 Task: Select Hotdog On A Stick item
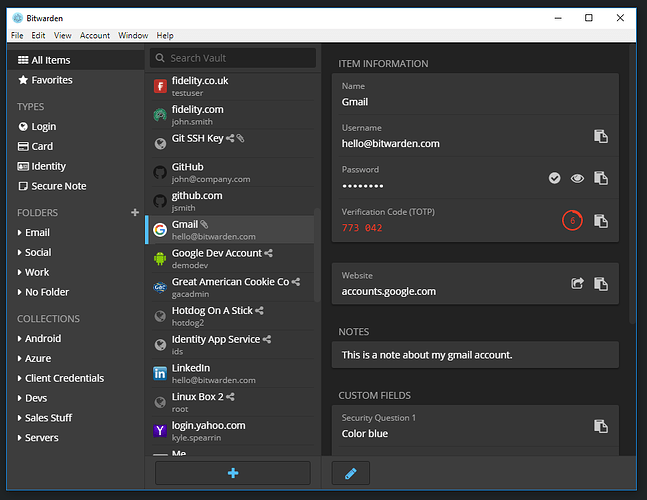point(232,316)
